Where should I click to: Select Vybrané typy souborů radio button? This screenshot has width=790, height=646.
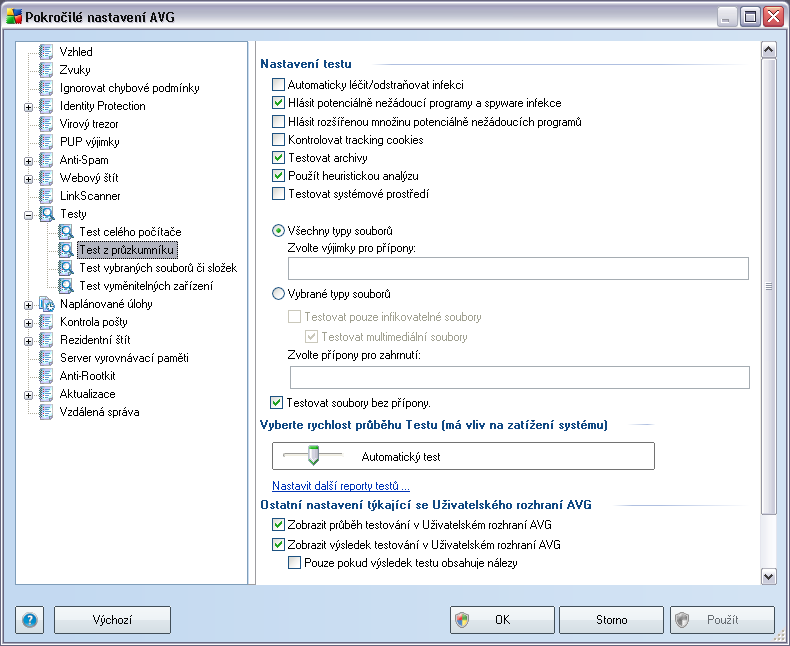coord(278,294)
